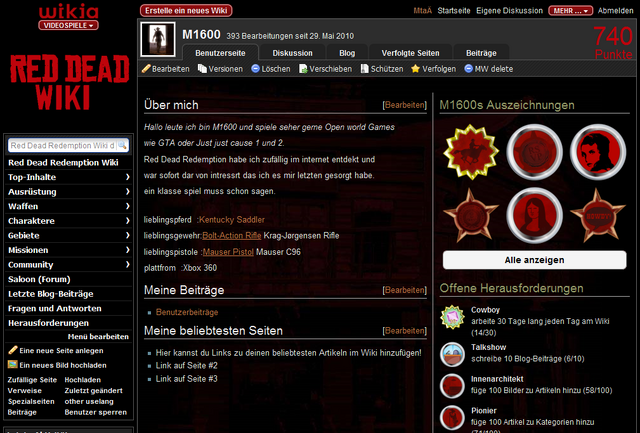Click the man's face silver badge
This screenshot has width=640, height=433.
tap(598, 152)
